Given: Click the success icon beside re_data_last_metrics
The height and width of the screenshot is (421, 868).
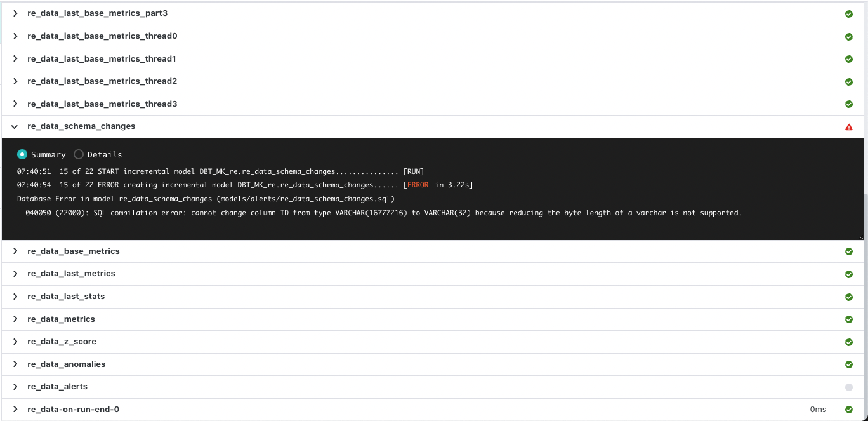Looking at the screenshot, I should coord(848,274).
